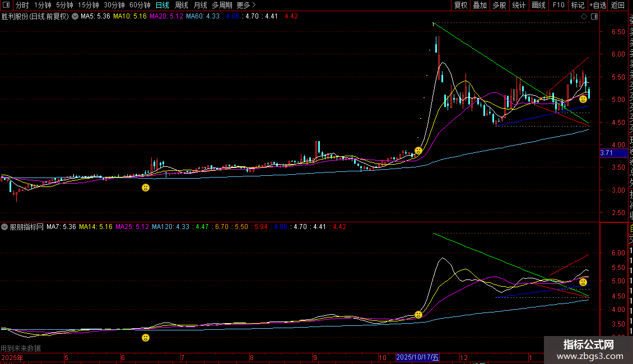This screenshot has width=633, height=364.
Task: Click the smiley marker on the October breakout
Action: click(x=418, y=151)
